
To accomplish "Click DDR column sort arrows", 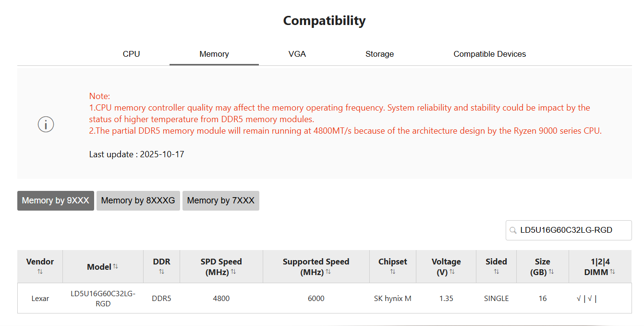I will click(x=161, y=272).
